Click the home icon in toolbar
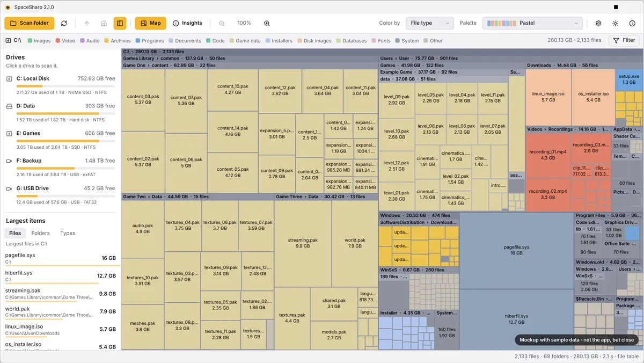The image size is (644, 363). pyautogui.click(x=104, y=23)
